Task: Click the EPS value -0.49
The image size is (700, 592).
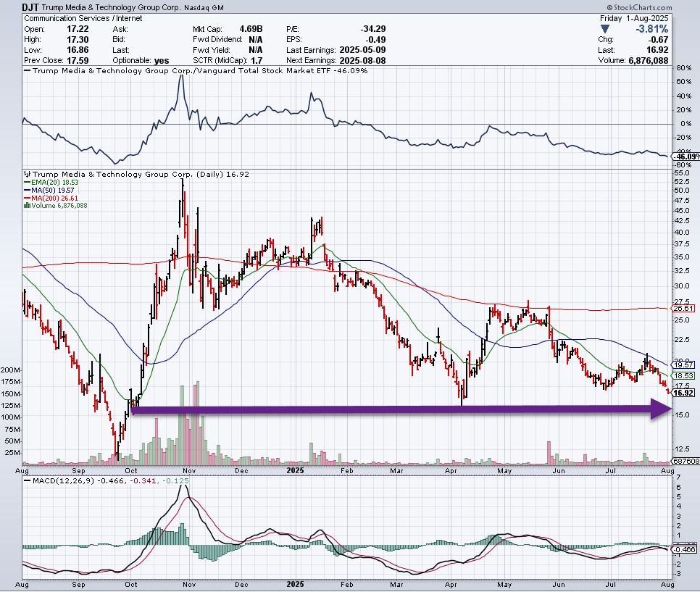Action: pyautogui.click(x=375, y=40)
